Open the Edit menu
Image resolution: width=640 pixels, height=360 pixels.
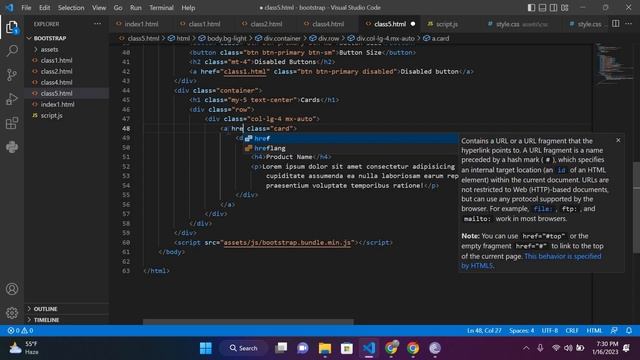[44, 8]
